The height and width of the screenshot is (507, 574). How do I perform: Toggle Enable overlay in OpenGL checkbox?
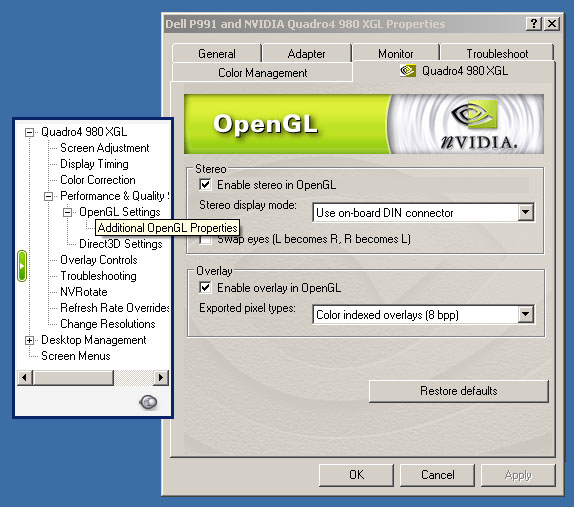click(x=205, y=287)
